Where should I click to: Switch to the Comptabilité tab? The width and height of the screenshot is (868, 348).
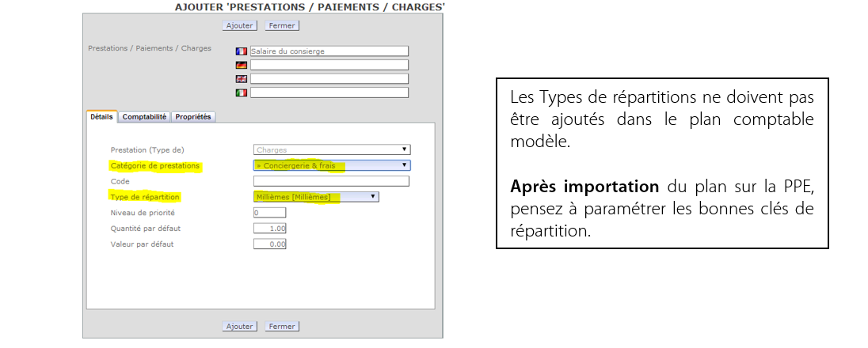tap(144, 116)
